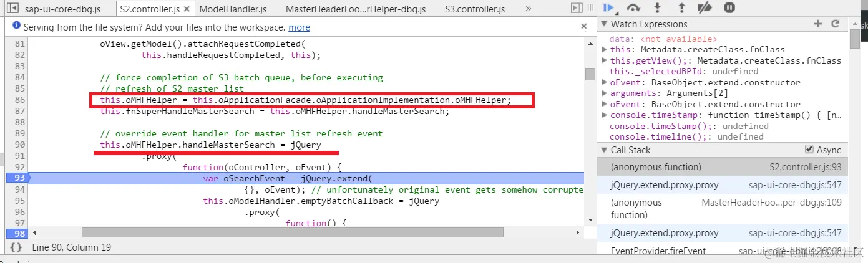Set a breakpoint on line 87

(x=19, y=111)
